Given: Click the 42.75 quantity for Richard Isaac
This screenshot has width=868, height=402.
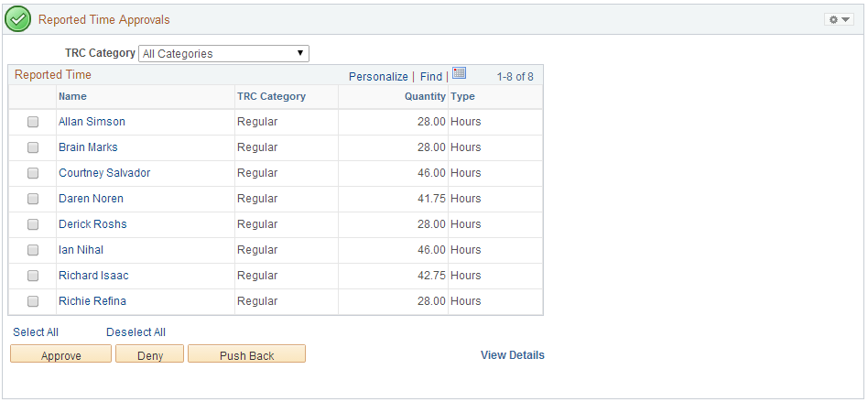Looking at the screenshot, I should (x=432, y=276).
